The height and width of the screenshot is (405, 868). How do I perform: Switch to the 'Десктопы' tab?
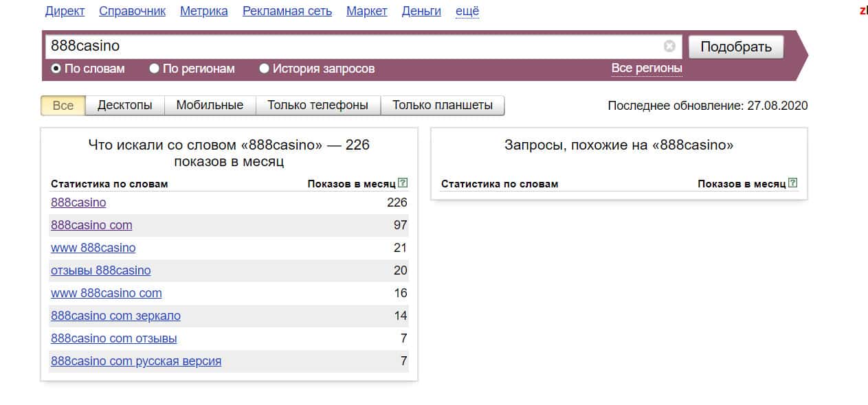point(124,106)
